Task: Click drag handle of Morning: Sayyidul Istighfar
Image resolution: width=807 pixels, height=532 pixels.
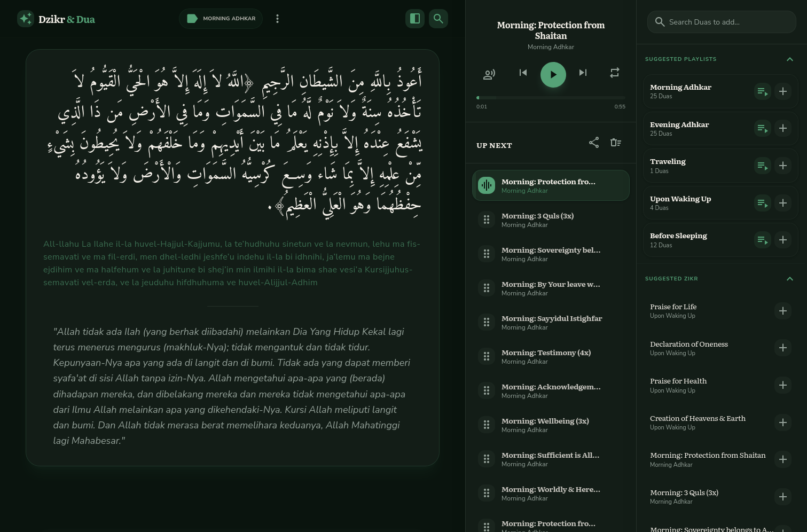Action: point(487,322)
